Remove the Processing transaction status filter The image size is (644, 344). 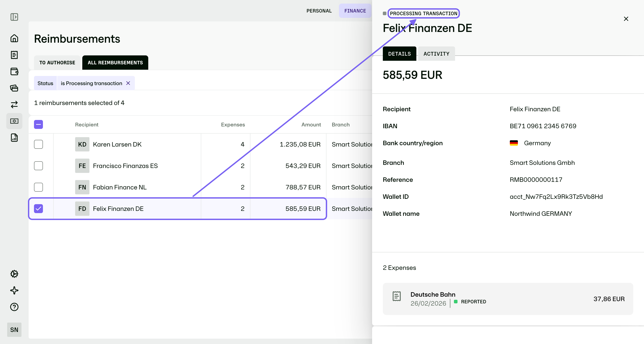pyautogui.click(x=128, y=83)
